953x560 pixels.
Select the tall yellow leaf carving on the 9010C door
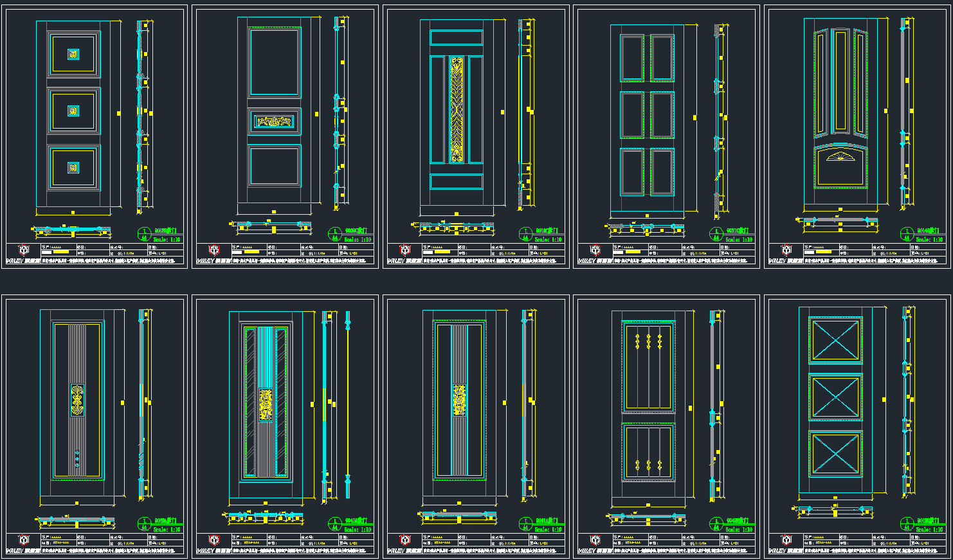tap(457, 109)
